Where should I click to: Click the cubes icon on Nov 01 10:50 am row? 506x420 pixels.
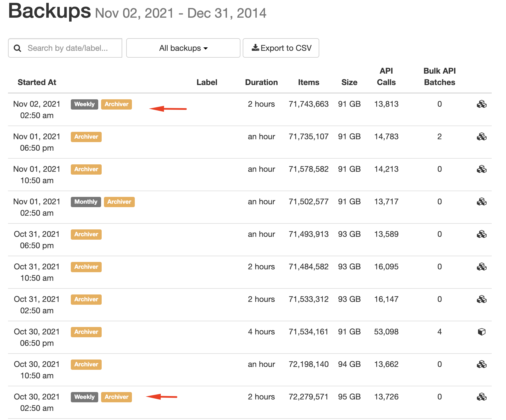click(482, 169)
